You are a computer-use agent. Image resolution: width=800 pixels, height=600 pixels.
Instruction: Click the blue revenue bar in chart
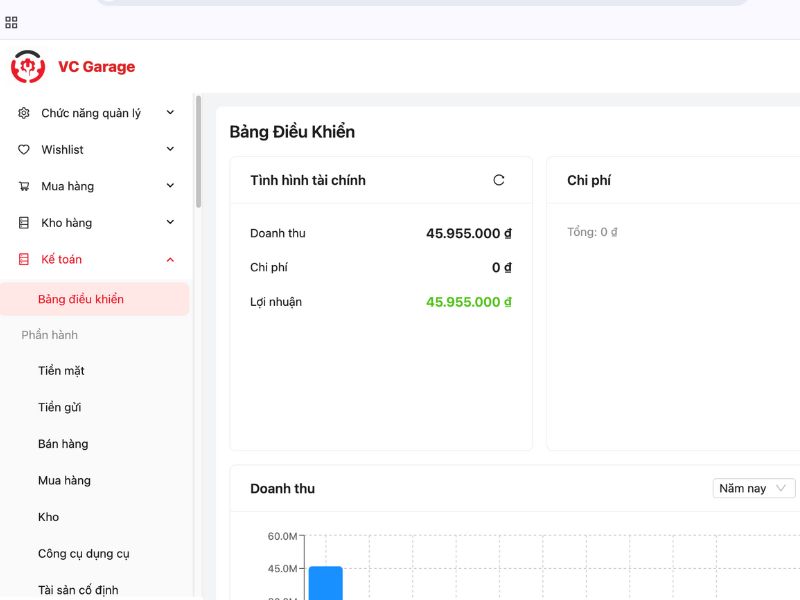(x=325, y=583)
